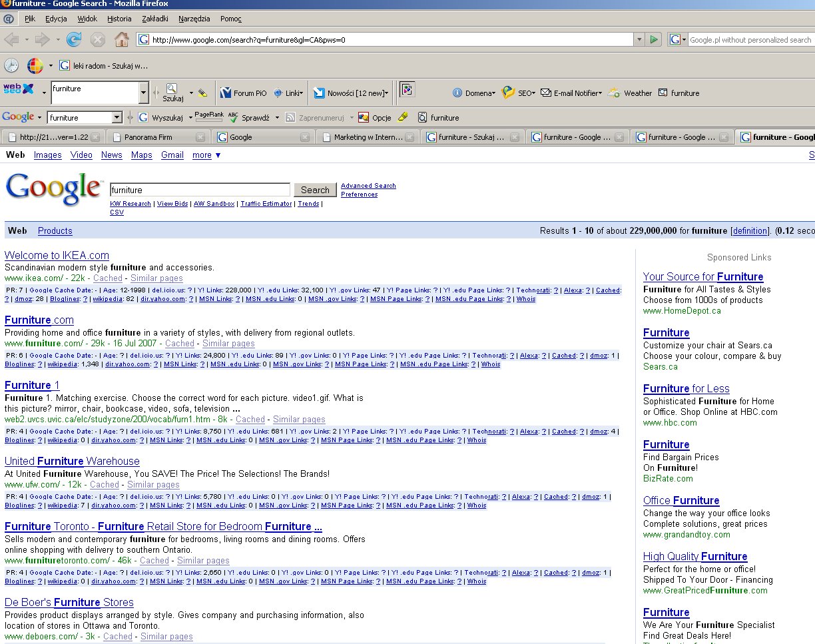Open the Narzędzia menu
815x644 pixels.
point(194,19)
